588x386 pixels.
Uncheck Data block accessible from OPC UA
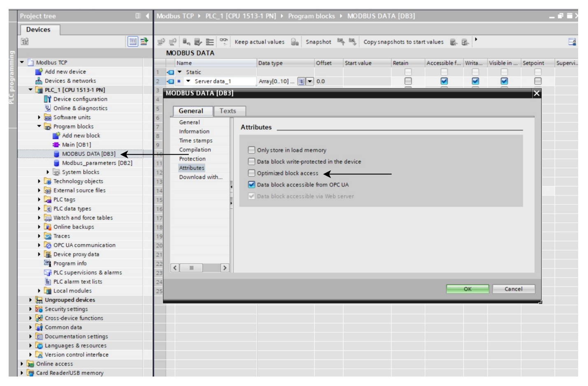click(251, 185)
